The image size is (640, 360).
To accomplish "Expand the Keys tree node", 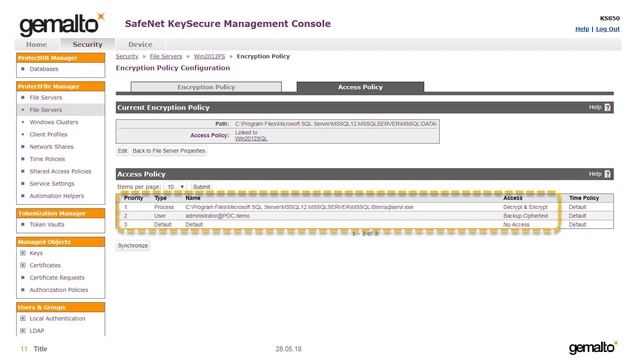I will tap(23, 253).
